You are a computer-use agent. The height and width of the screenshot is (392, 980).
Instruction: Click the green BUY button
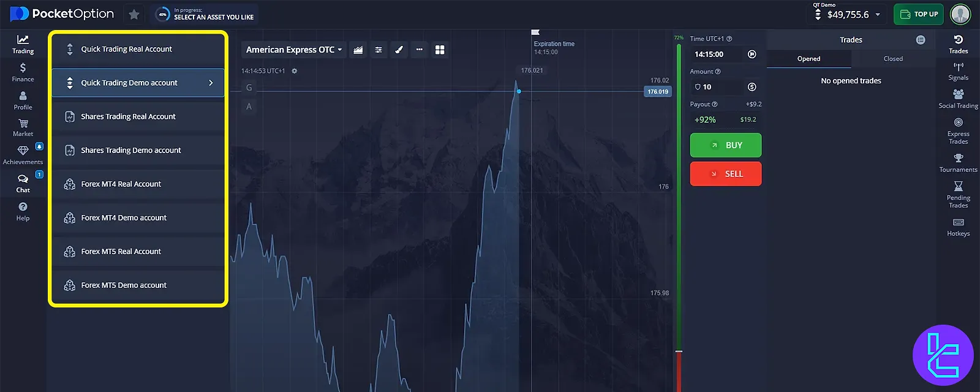pos(726,145)
